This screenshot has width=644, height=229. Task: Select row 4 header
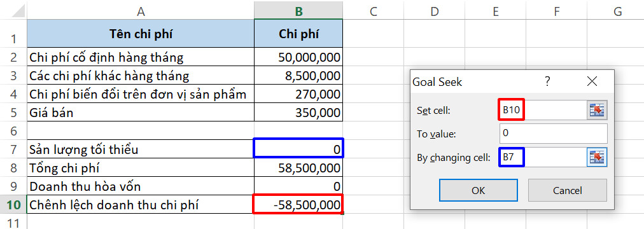tap(13, 94)
